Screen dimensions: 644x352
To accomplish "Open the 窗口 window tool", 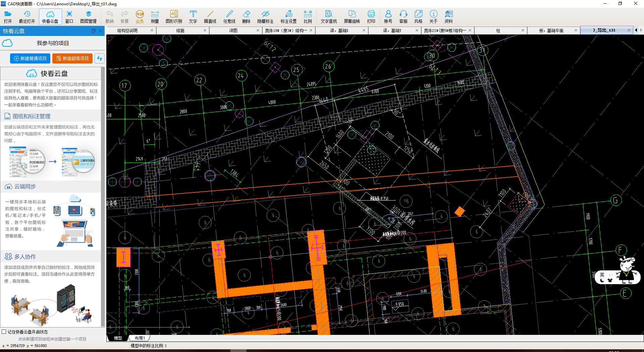I will (x=69, y=16).
